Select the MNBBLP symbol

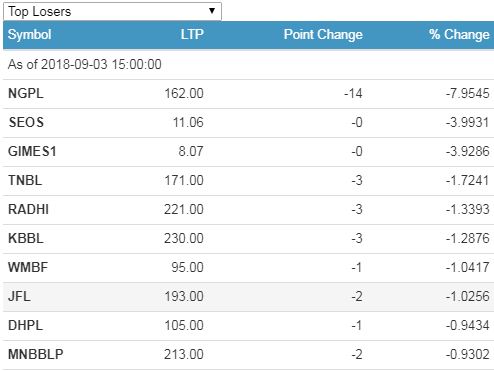click(36, 354)
